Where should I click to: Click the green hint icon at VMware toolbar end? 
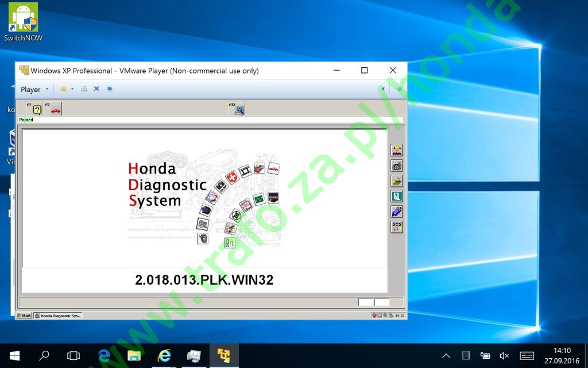pyautogui.click(x=400, y=89)
